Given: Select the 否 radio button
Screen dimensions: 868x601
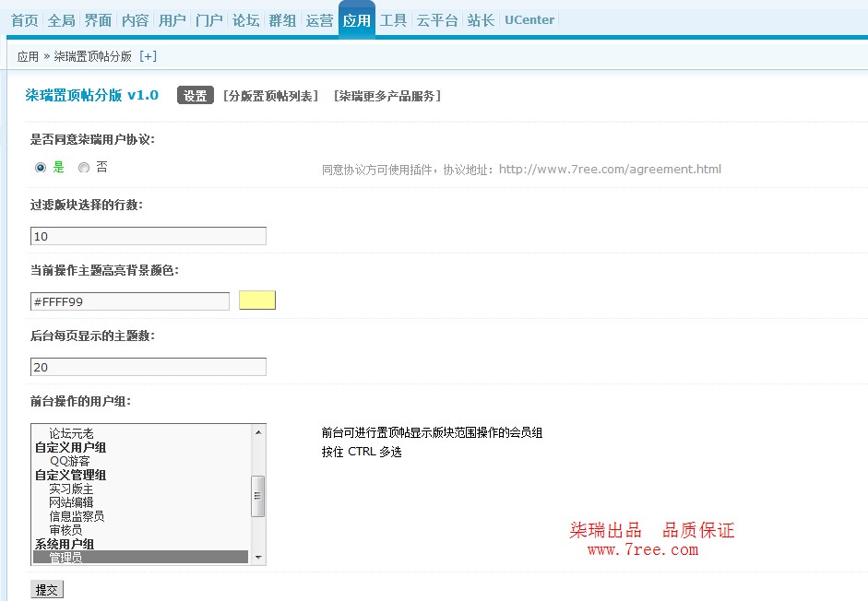Looking at the screenshot, I should pyautogui.click(x=84, y=168).
